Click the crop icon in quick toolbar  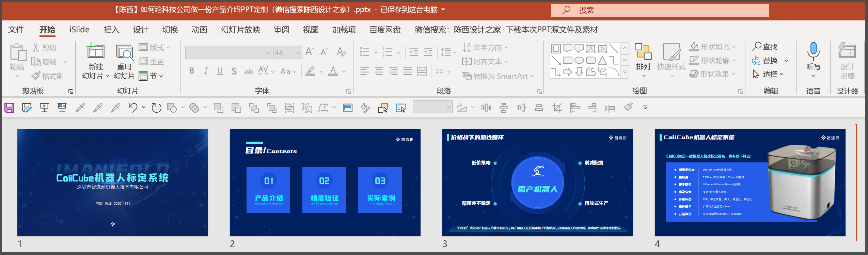[x=557, y=108]
